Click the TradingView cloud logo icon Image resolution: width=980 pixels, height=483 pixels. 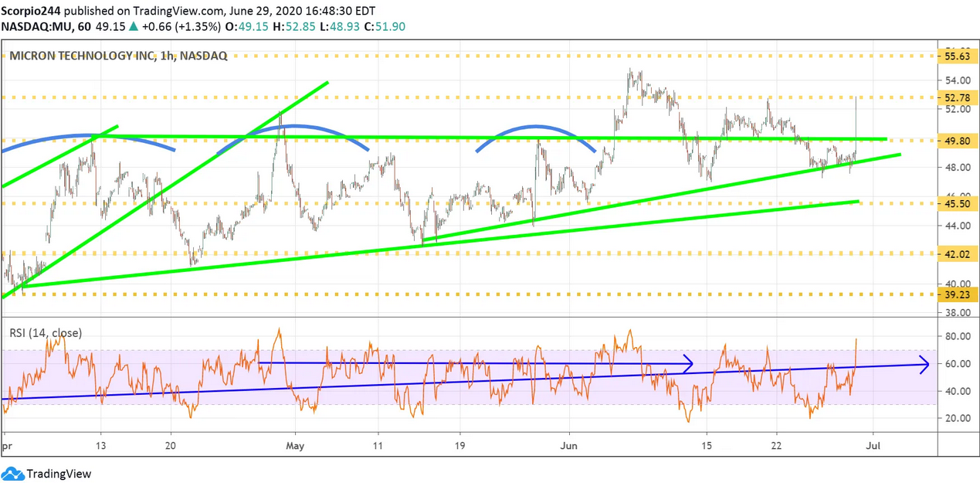pos(12,474)
